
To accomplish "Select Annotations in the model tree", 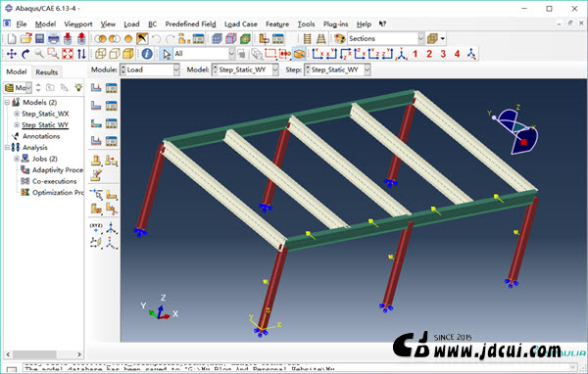I will pyautogui.click(x=41, y=136).
